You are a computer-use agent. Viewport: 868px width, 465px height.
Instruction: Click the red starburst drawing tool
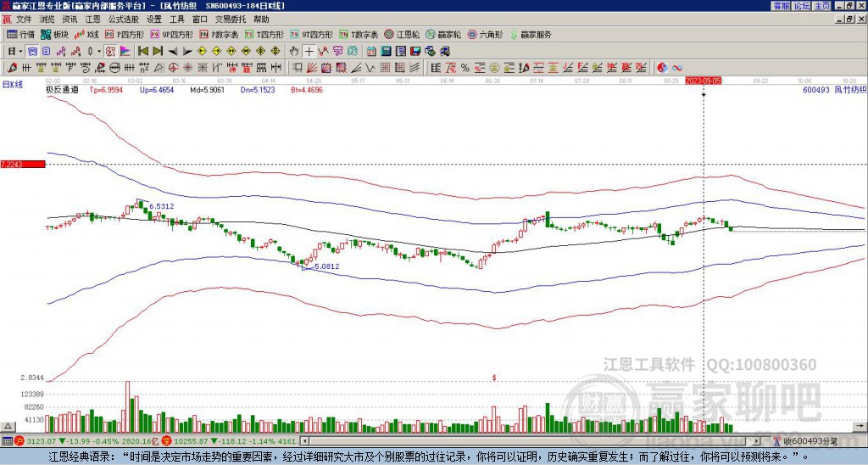click(187, 68)
